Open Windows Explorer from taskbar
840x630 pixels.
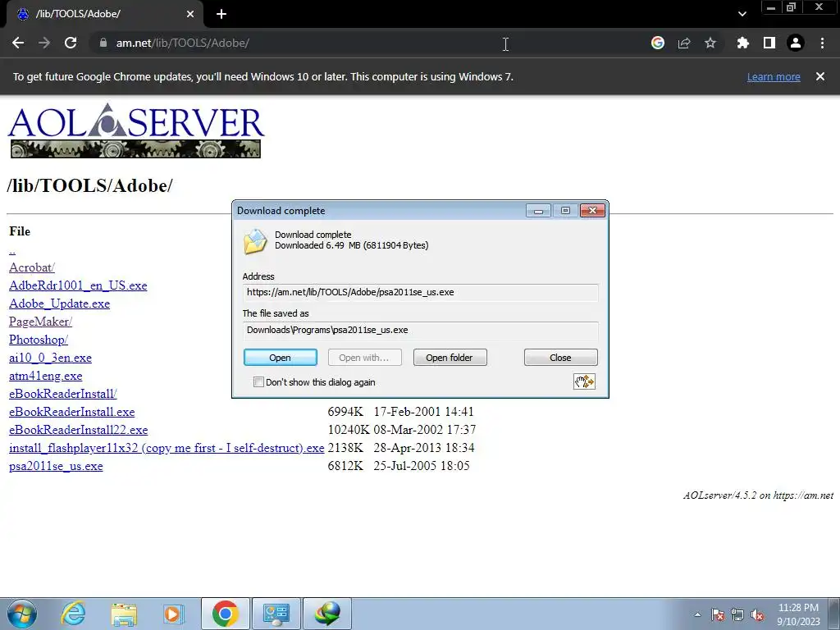(x=124, y=614)
